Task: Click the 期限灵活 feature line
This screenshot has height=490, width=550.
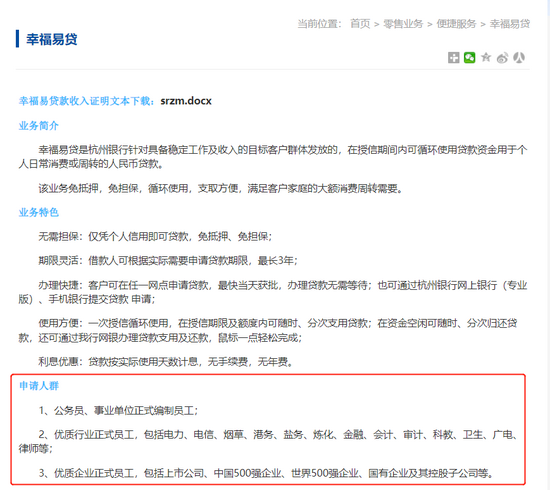Action: tap(168, 261)
